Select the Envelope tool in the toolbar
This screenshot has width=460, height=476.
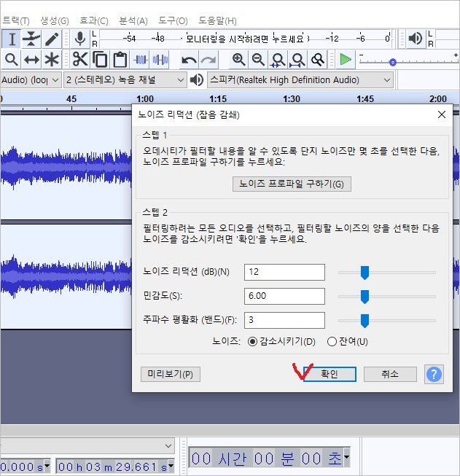click(31, 39)
